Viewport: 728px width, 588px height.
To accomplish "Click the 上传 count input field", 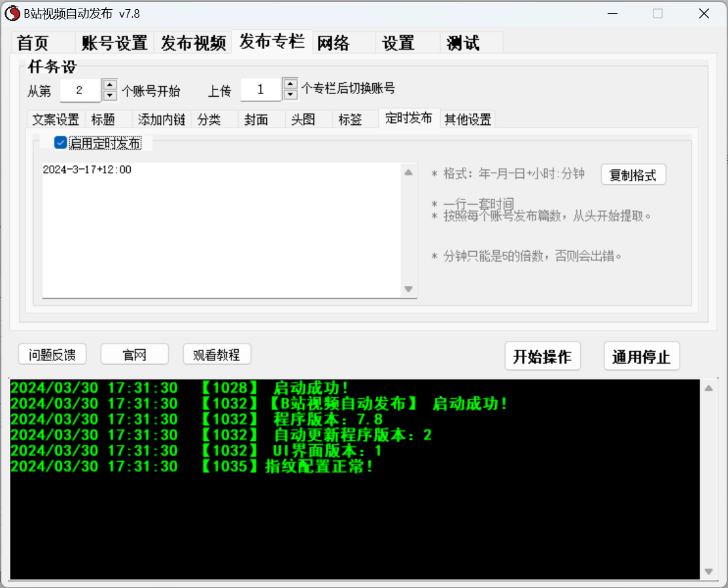I will click(x=260, y=89).
